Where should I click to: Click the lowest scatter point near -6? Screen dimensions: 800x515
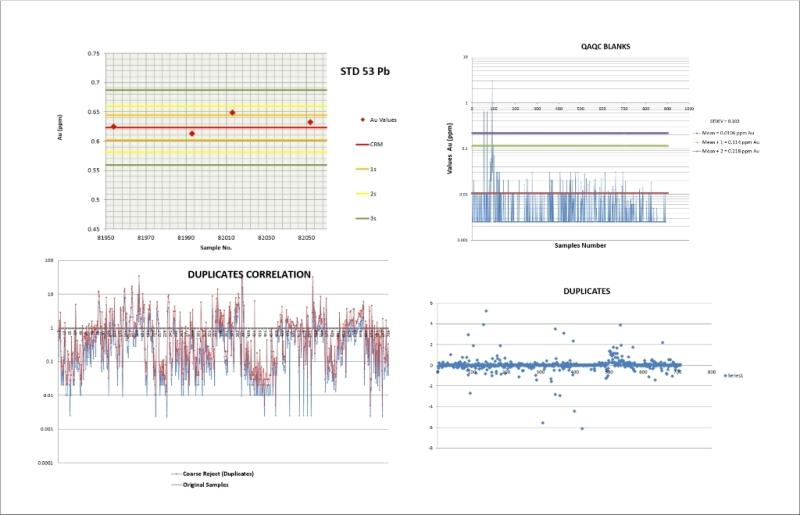point(582,429)
